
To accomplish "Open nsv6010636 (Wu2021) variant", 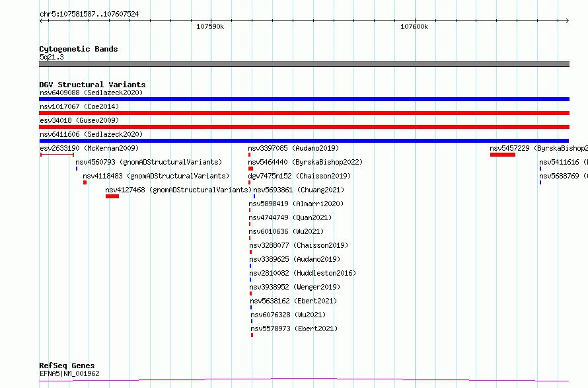I will 286,231.
